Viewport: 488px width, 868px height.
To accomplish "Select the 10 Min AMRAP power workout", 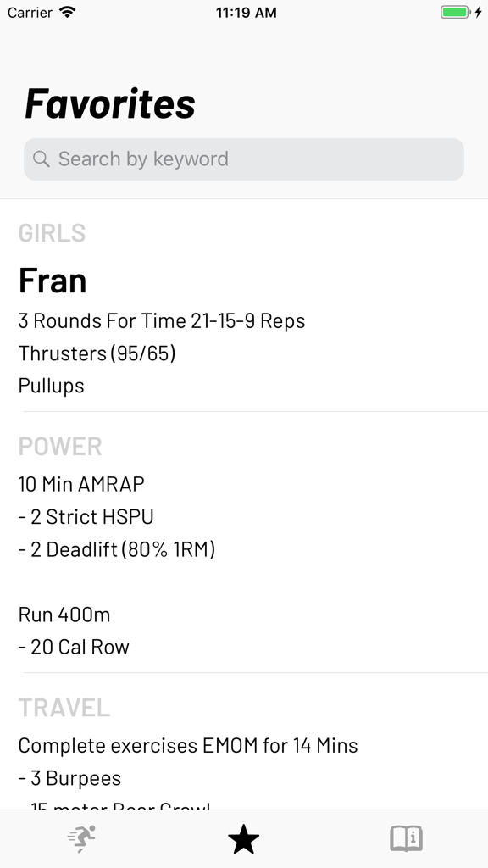I will pos(80,484).
